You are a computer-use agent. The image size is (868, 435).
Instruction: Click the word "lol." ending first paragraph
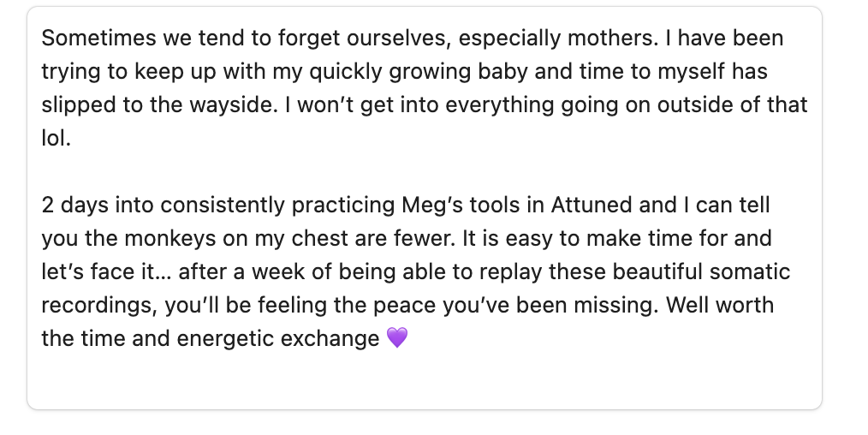pyautogui.click(x=56, y=138)
